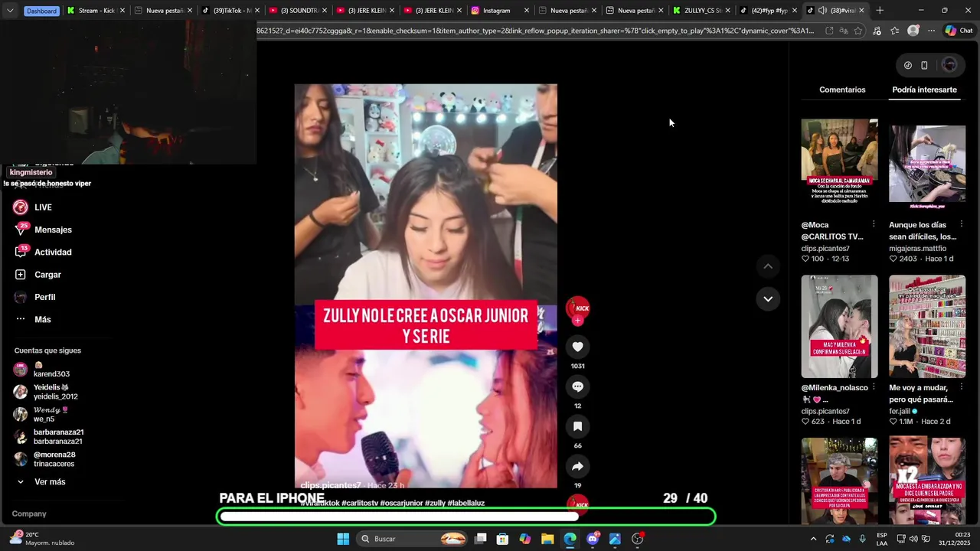Open translate icon in address bar

844,31
